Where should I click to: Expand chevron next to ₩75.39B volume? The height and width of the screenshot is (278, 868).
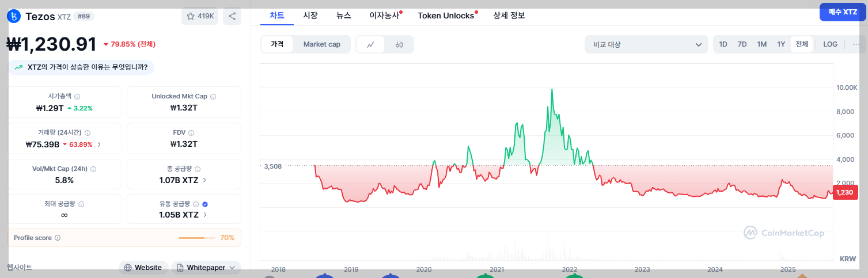click(99, 144)
